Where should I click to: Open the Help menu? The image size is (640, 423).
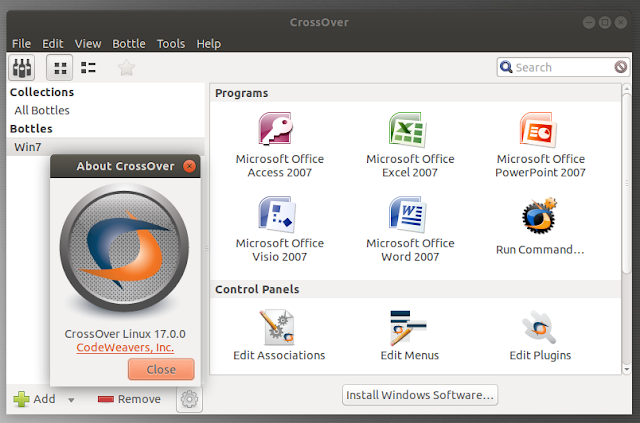click(209, 44)
